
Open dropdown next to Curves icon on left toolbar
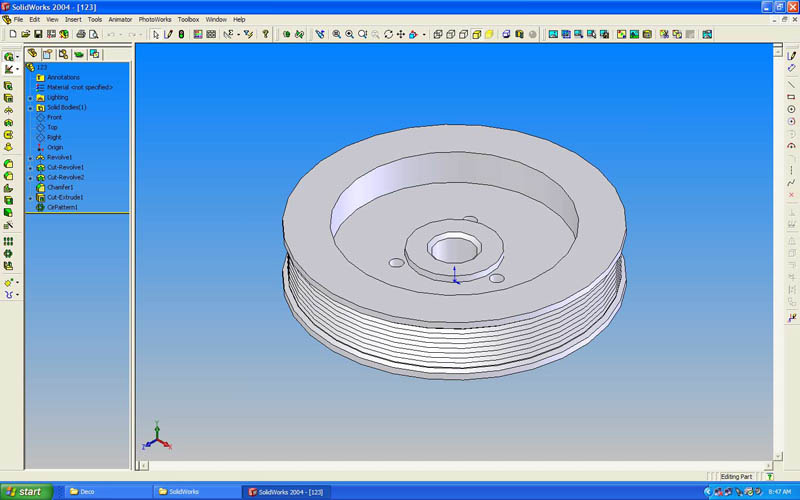point(18,294)
